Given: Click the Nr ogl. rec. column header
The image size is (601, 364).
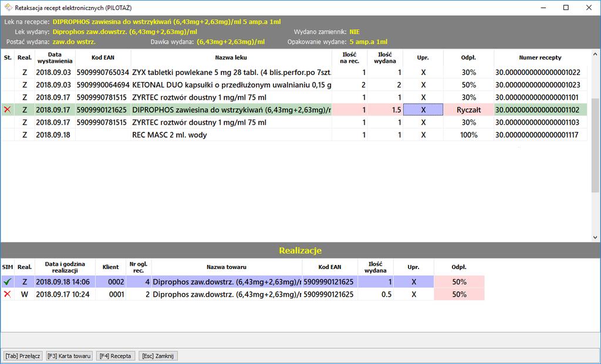Looking at the screenshot, I should point(139,267).
